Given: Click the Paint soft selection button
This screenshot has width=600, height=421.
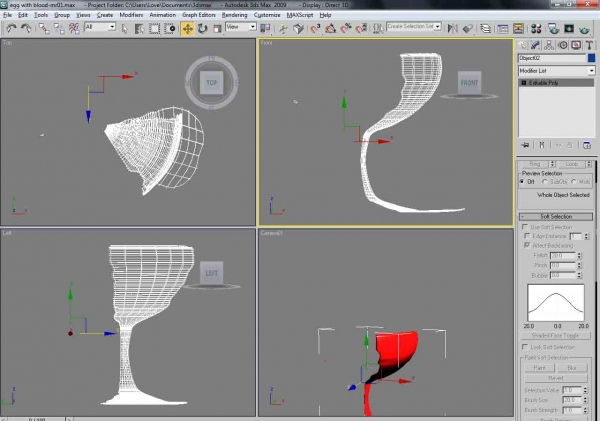Looking at the screenshot, I should coord(539,368).
